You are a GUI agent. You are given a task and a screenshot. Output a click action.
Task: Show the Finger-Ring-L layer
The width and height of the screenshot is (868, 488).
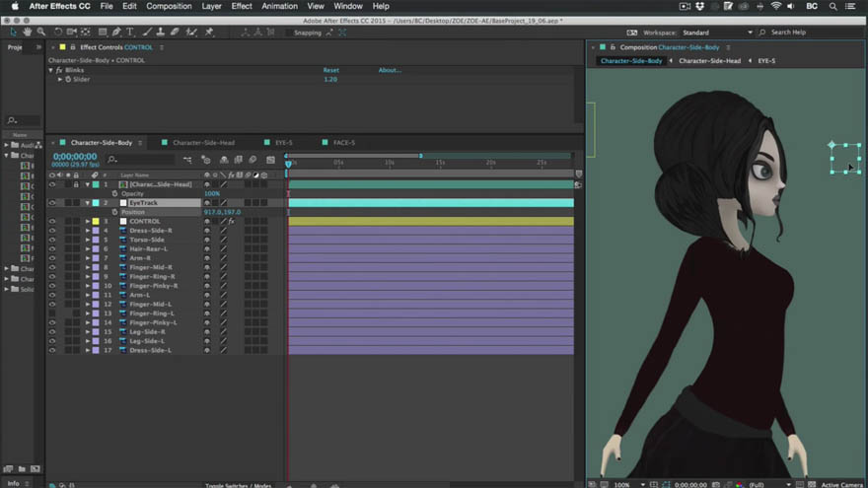click(52, 314)
